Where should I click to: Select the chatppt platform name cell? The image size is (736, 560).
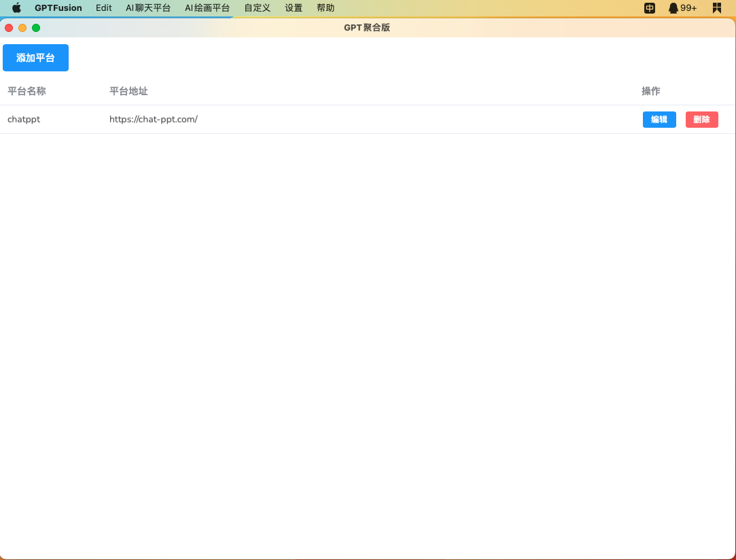[x=24, y=119]
